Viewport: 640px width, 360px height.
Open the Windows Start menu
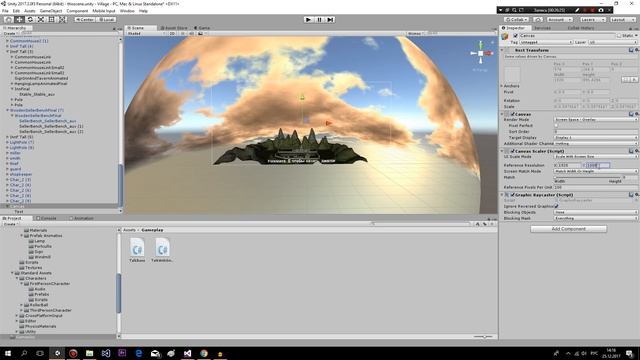[x=8, y=353]
